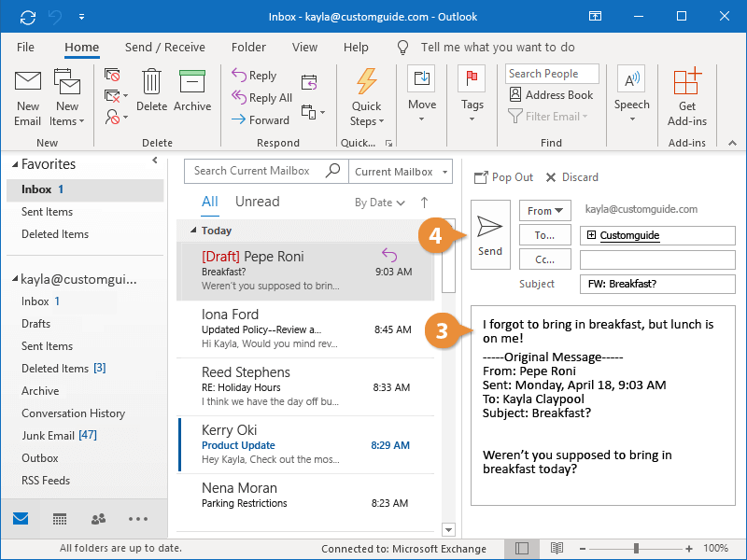Open Junk Email folder
Viewport: 747px width, 560px height.
[59, 435]
